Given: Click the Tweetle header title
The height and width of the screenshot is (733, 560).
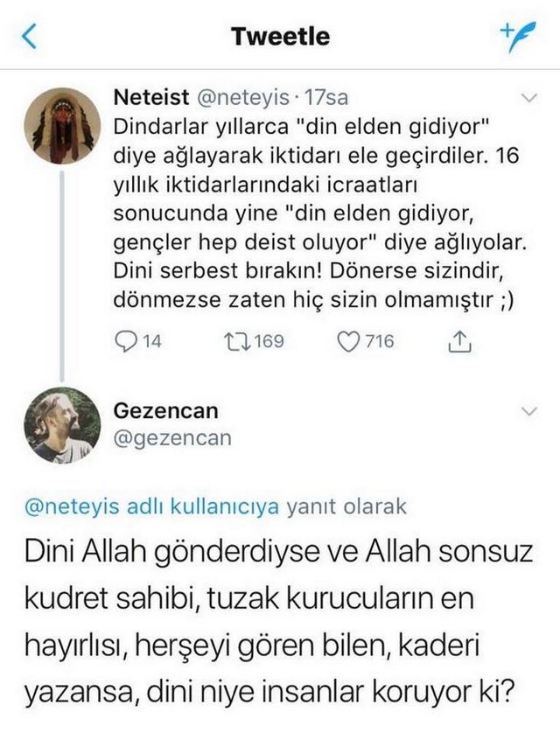Looking at the screenshot, I should (281, 37).
